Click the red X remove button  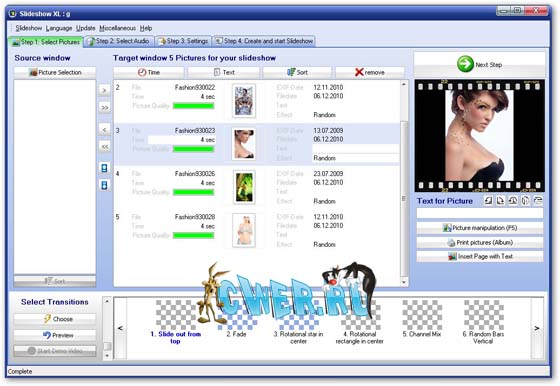[370, 72]
